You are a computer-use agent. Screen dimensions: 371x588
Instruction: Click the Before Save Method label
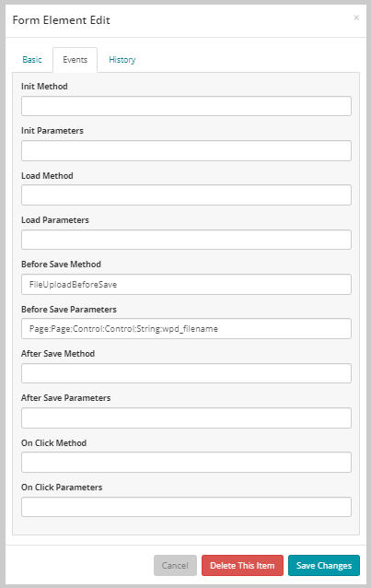61,265
